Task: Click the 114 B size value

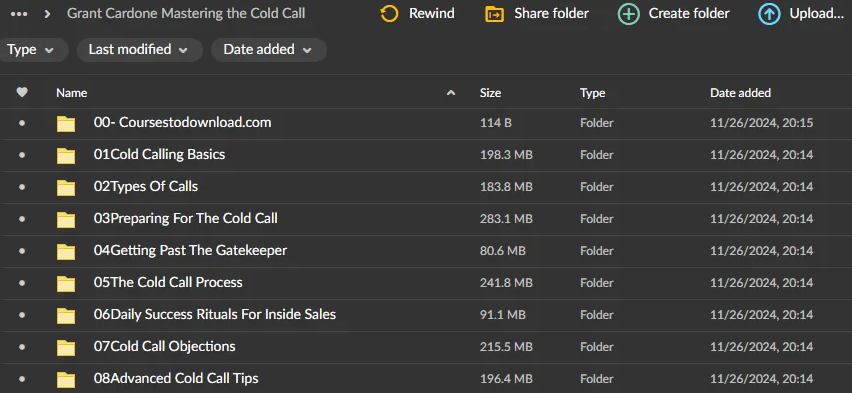Action: [496, 123]
